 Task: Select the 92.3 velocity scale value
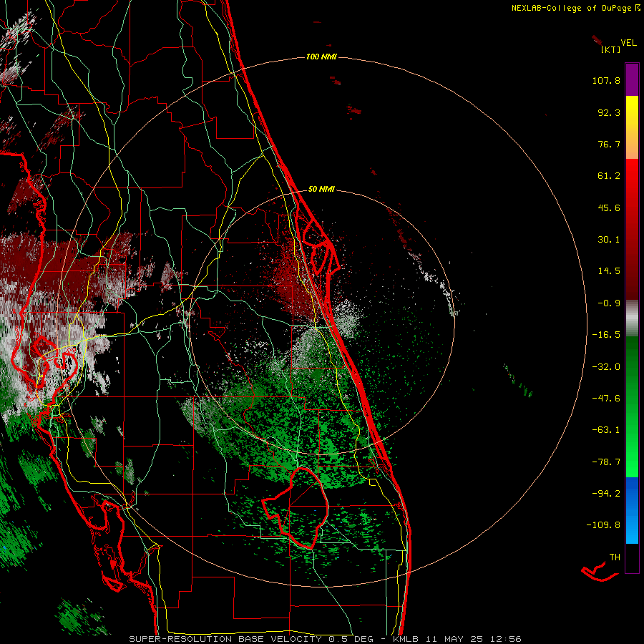[x=609, y=112]
